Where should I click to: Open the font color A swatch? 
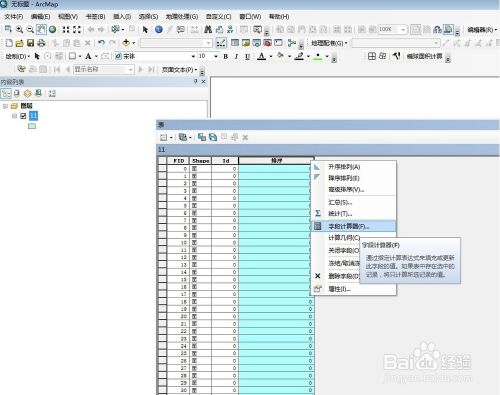point(262,56)
